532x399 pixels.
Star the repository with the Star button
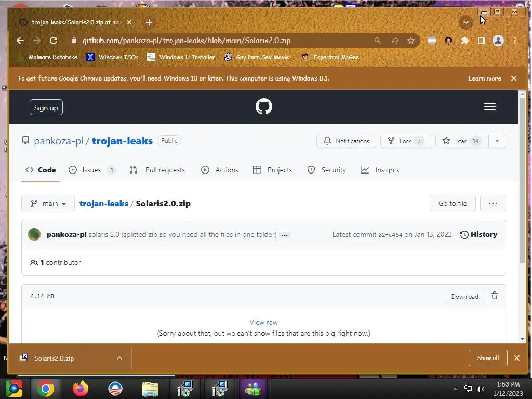click(x=462, y=141)
